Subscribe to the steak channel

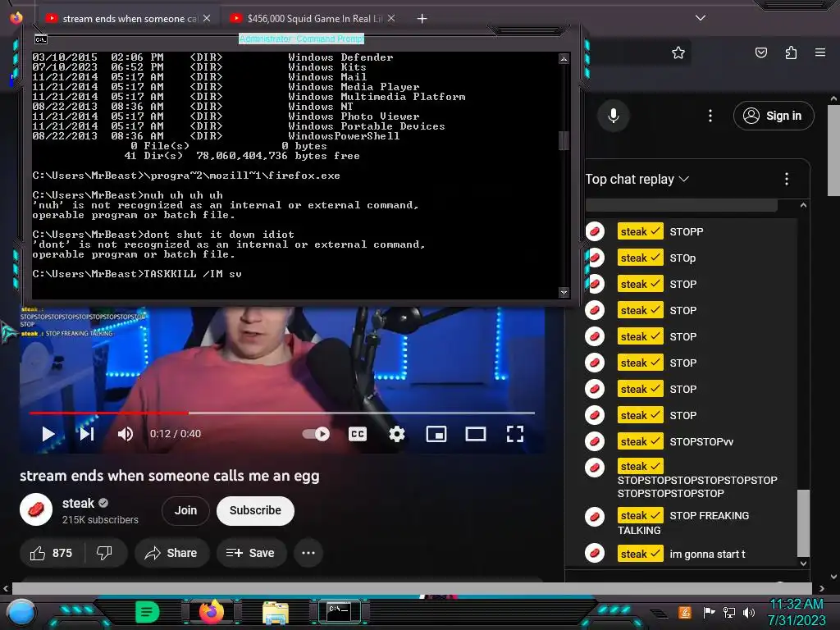(256, 510)
